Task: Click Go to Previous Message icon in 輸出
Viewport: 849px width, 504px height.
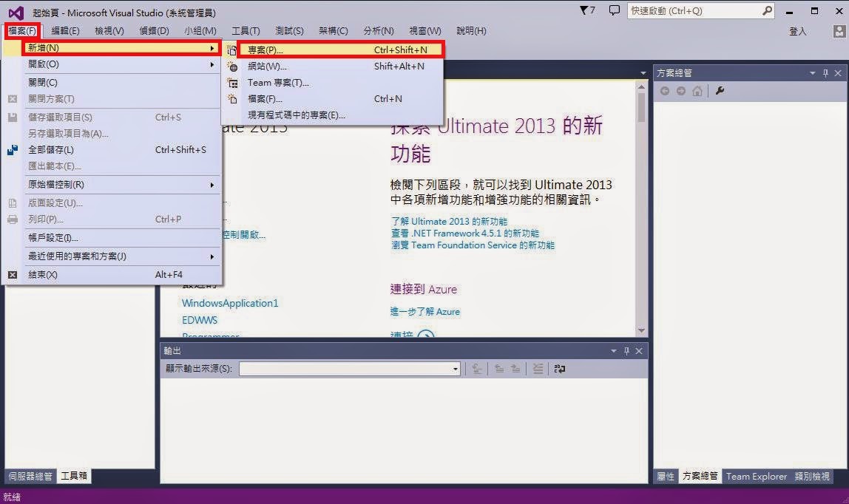Action: pos(499,369)
